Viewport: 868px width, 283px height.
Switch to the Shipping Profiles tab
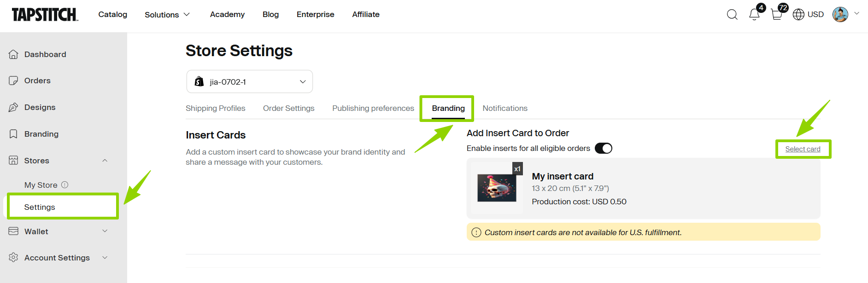tap(215, 108)
